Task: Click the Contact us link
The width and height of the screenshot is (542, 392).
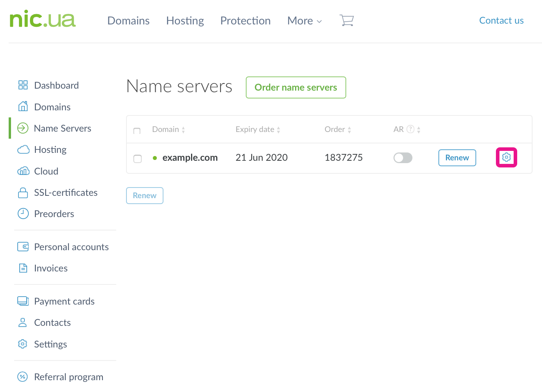Action: point(501,20)
